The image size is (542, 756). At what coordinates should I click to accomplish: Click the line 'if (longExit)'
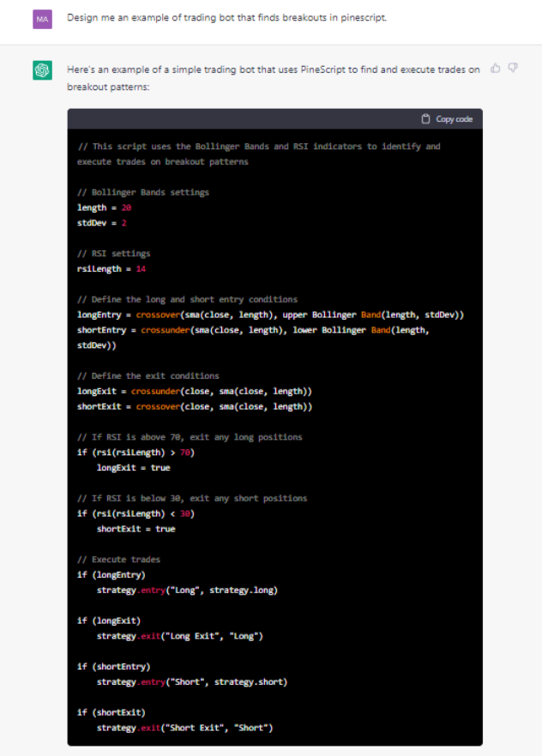pyautogui.click(x=109, y=621)
